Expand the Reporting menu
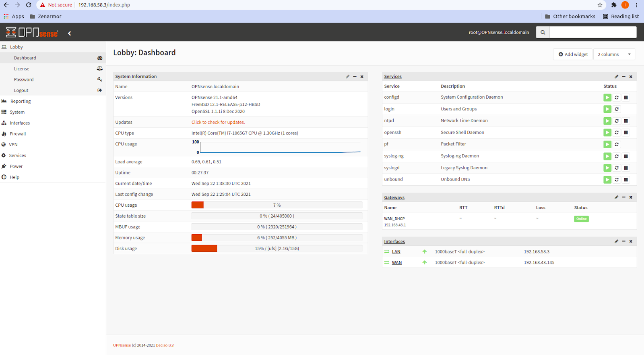This screenshot has height=355, width=644. 53,101
